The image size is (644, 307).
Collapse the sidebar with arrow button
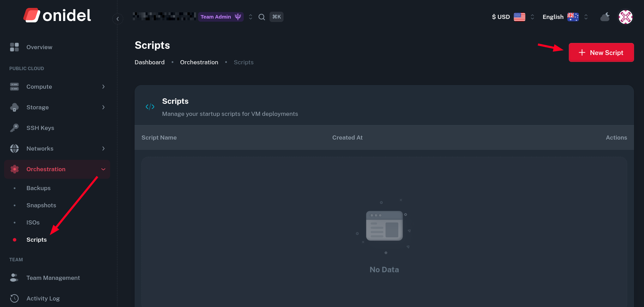click(x=118, y=19)
